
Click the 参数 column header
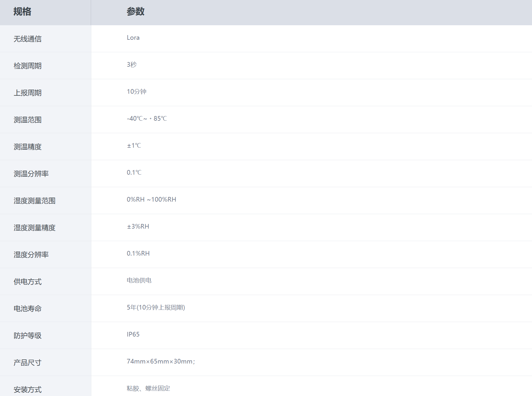[x=135, y=12]
